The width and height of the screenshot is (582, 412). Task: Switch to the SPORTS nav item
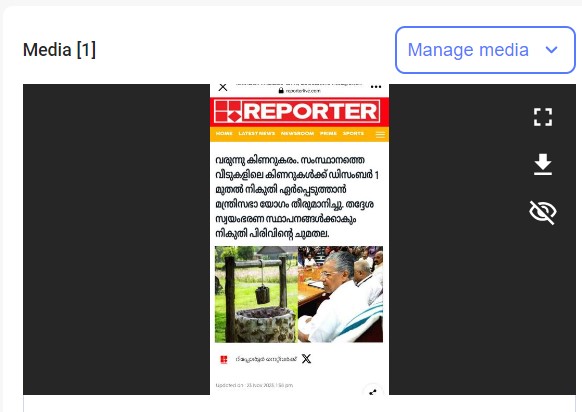coord(353,133)
